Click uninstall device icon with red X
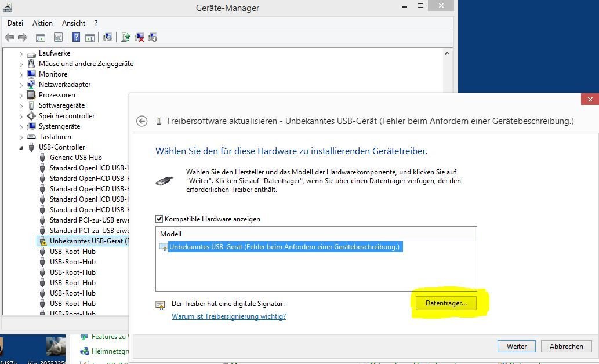Image resolution: width=599 pixels, height=364 pixels. click(139, 38)
